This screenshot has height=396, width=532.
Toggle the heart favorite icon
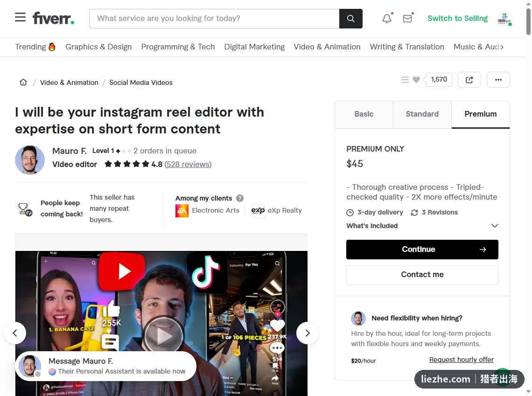(x=416, y=80)
